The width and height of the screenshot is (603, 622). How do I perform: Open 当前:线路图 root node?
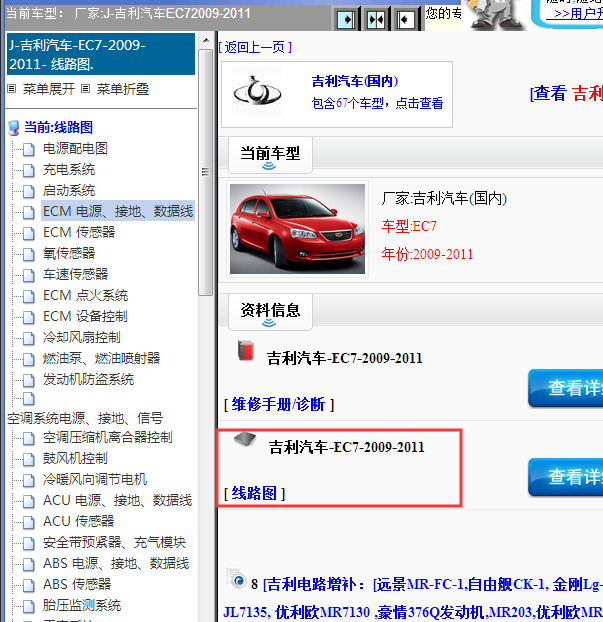pyautogui.click(x=58, y=127)
